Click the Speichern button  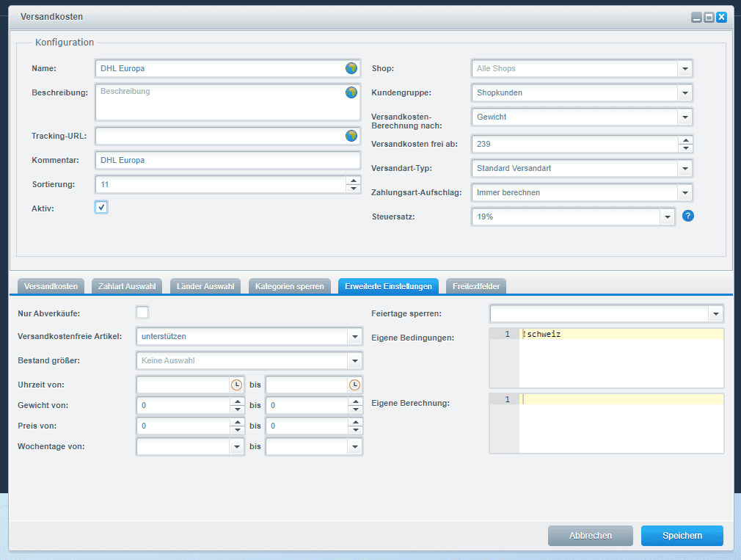682,536
